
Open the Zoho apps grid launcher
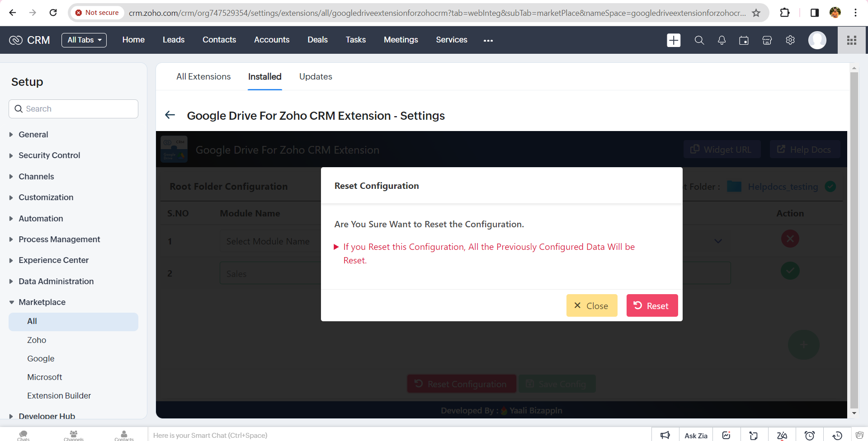[852, 40]
